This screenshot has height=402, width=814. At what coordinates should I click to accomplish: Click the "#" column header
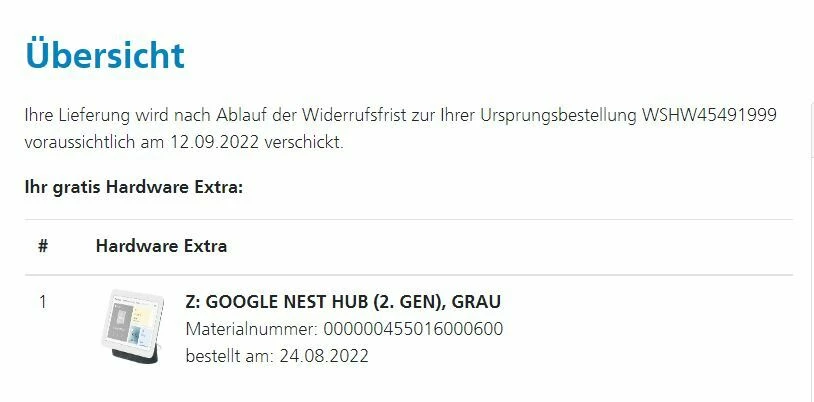tap(43, 246)
